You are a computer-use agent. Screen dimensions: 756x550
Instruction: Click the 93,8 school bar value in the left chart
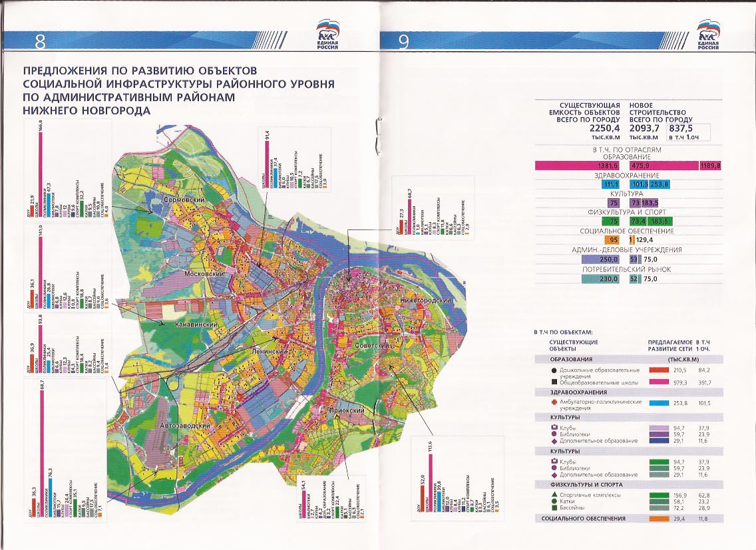point(41,320)
